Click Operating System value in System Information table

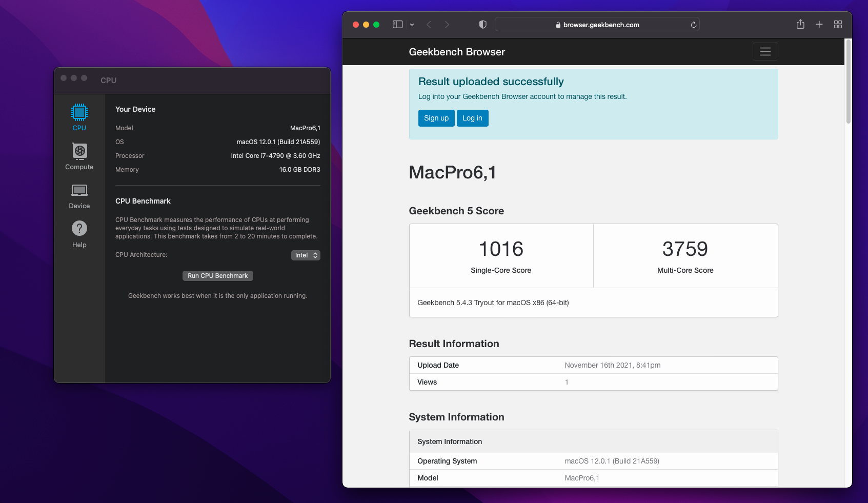point(612,461)
